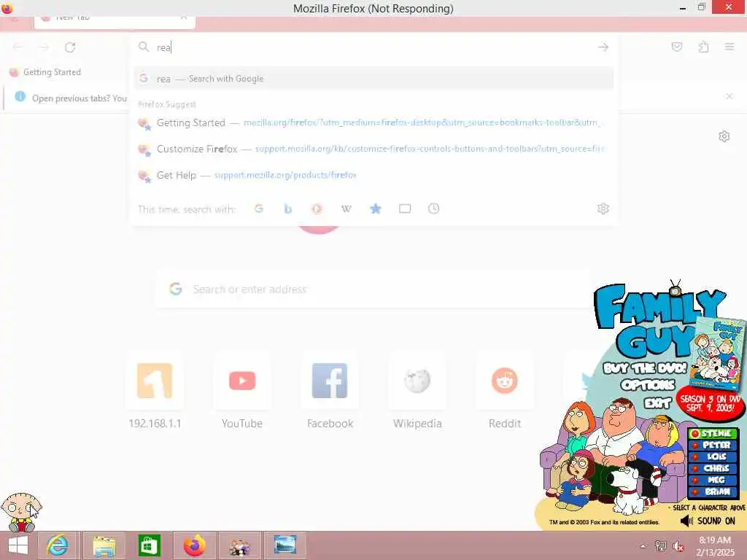Search this time with DuckDuckGo icon
Viewport: 747px width, 560px height.
[317, 209]
